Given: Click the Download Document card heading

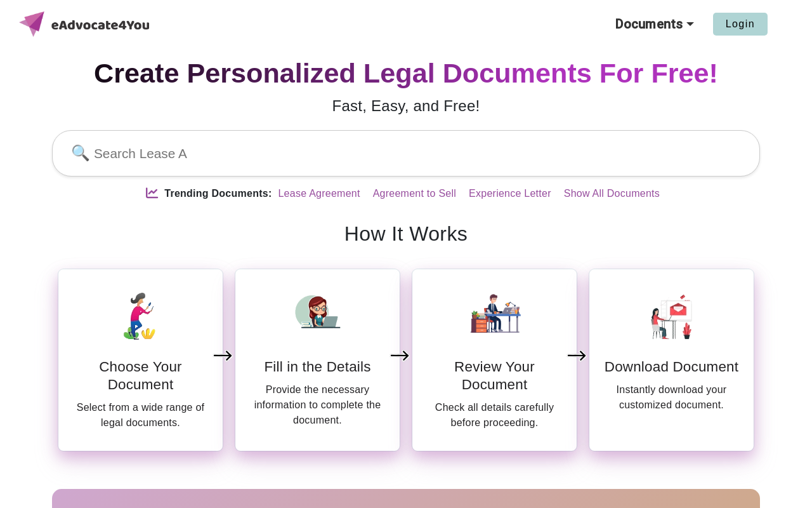Looking at the screenshot, I should coord(671,366).
